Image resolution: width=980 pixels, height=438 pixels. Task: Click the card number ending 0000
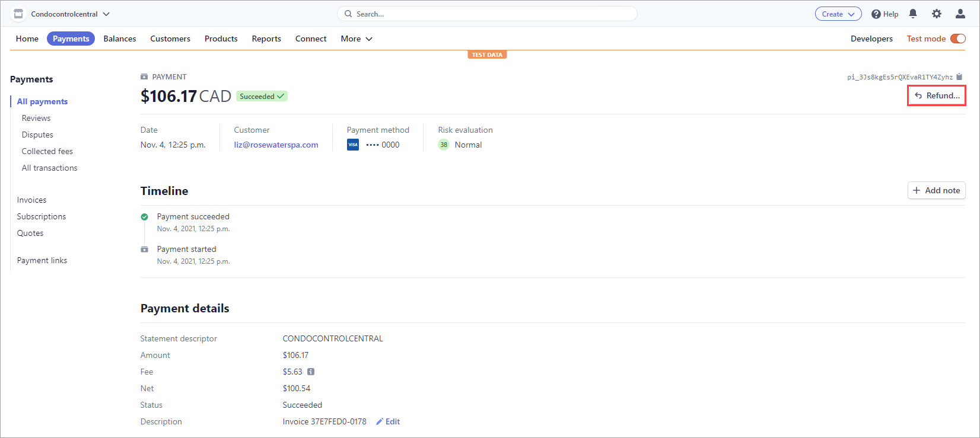383,145
